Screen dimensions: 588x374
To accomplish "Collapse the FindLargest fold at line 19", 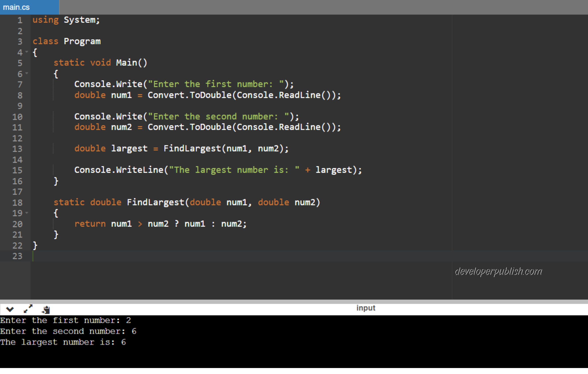I will coord(27,213).
